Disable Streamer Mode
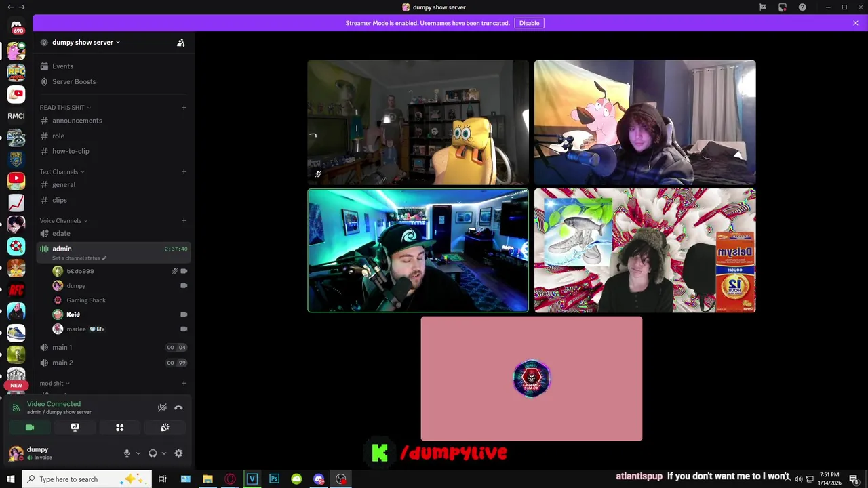Screen dimensions: 868x488 [x=529, y=23]
